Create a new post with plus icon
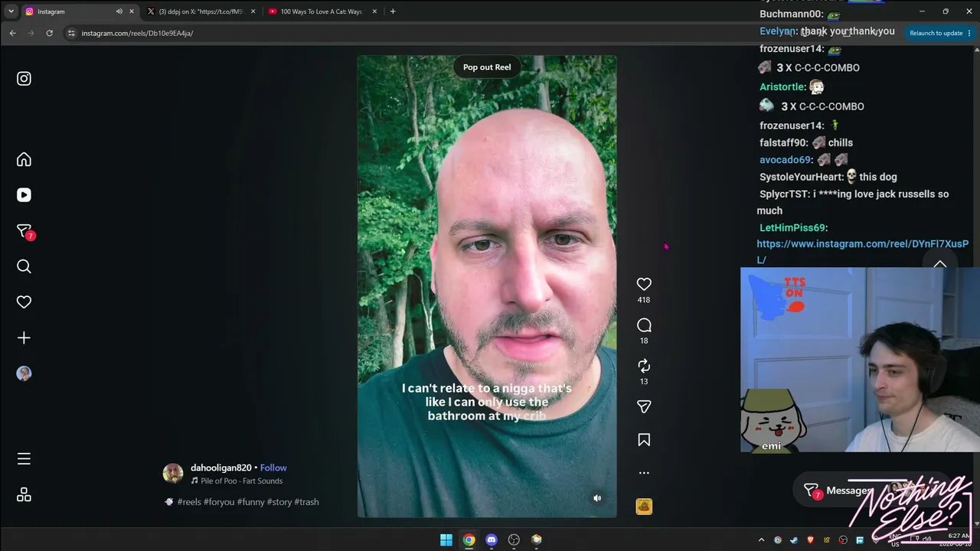 (x=24, y=337)
